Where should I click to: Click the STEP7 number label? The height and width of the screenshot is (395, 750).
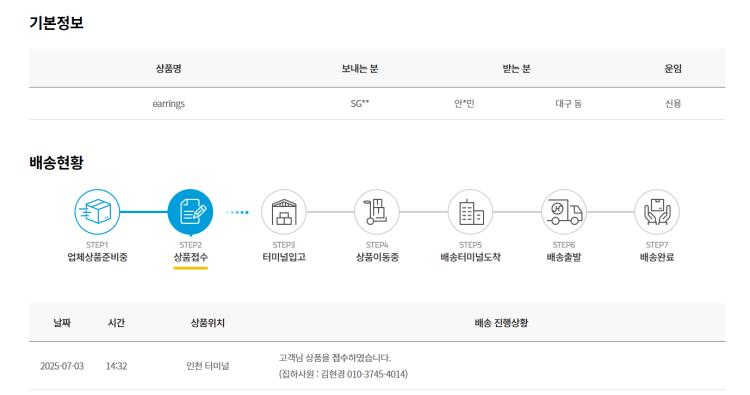coord(657,245)
